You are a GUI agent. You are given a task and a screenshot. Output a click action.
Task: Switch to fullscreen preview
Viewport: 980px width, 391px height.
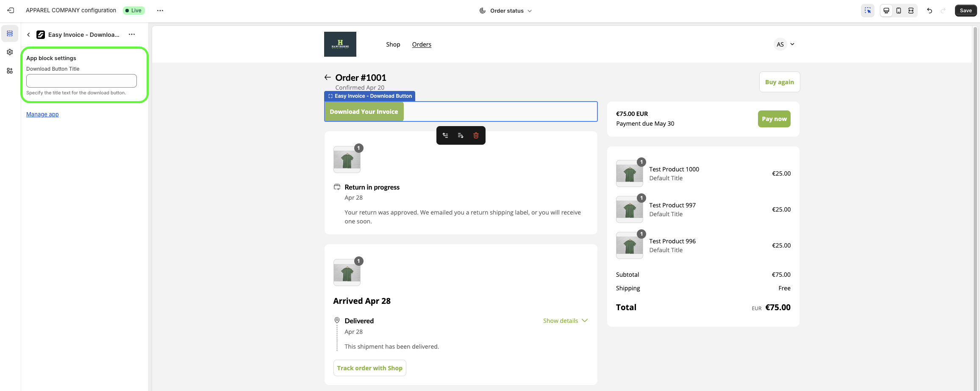tap(911, 11)
